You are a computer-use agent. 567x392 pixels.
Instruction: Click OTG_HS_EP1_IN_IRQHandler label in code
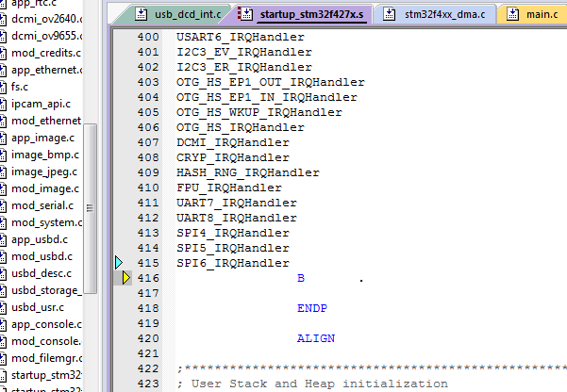click(267, 97)
